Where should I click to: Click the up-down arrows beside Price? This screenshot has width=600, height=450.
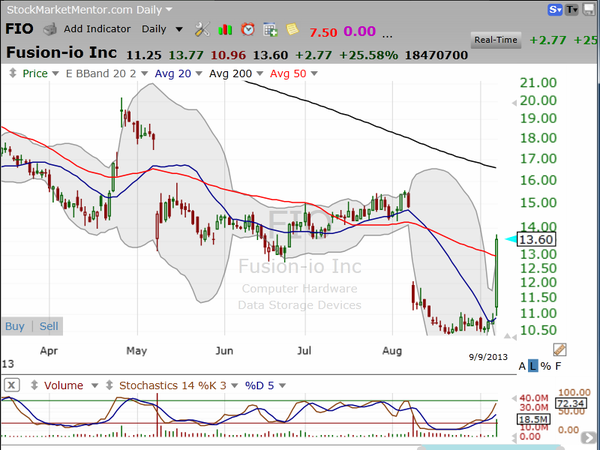[x=13, y=73]
